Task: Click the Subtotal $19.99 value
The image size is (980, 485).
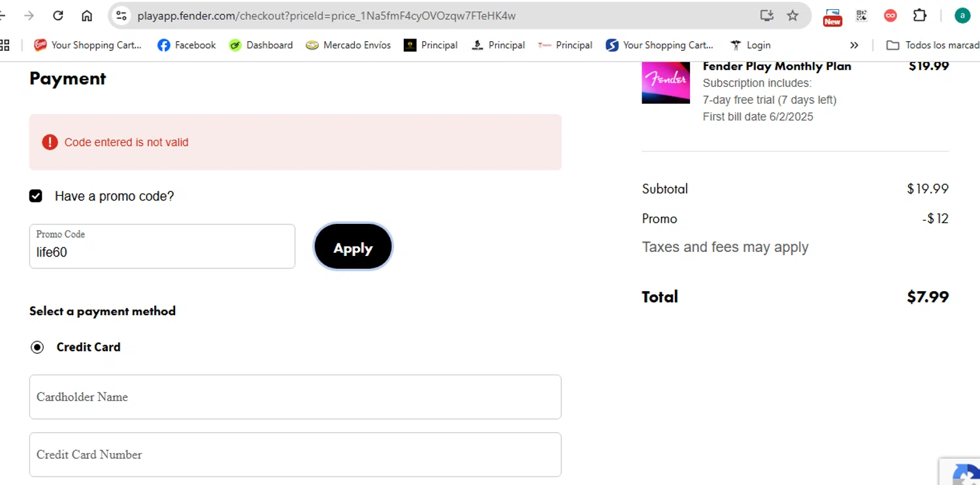Action: point(928,189)
